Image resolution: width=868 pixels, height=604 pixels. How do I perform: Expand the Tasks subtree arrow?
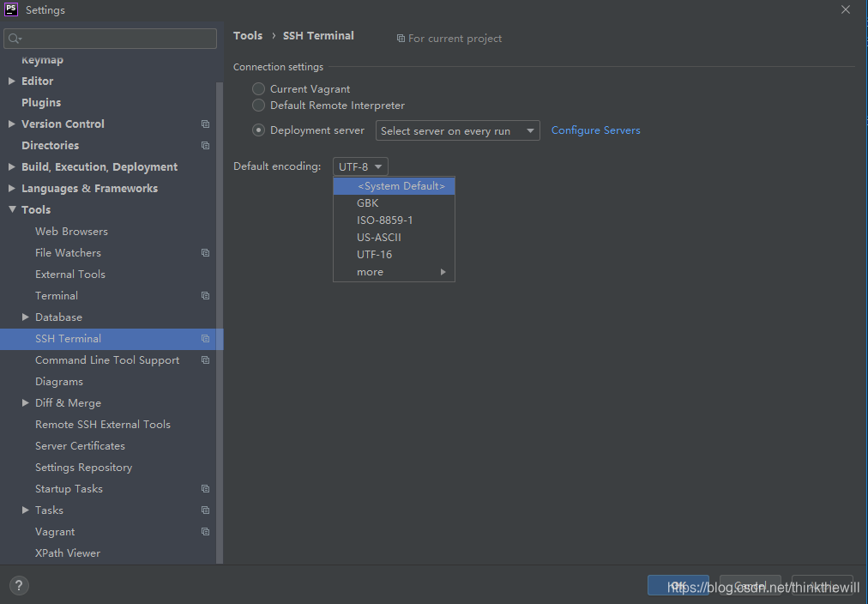pos(26,510)
